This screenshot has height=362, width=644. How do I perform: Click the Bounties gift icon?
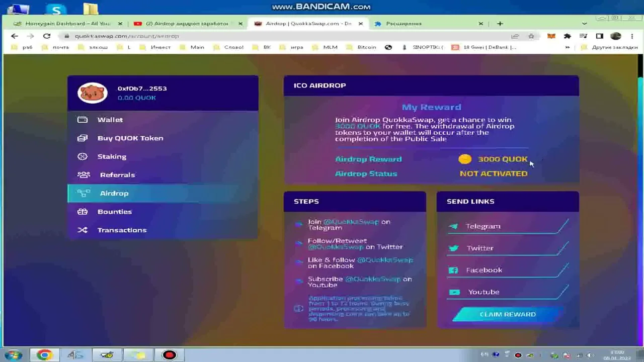click(83, 212)
